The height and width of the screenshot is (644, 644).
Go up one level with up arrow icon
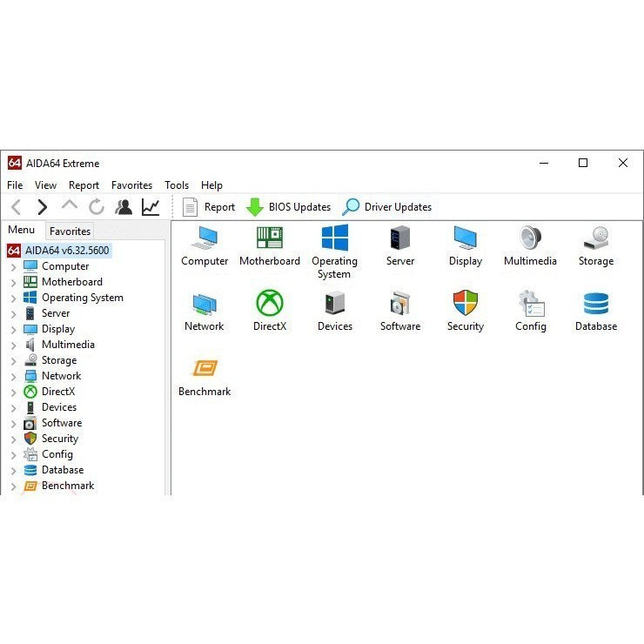70,205
